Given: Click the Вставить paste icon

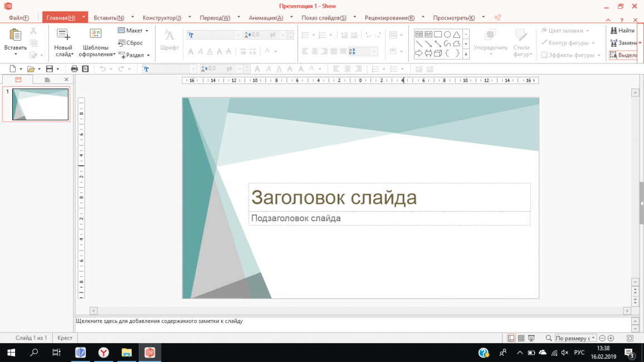Looking at the screenshot, I should [15, 36].
